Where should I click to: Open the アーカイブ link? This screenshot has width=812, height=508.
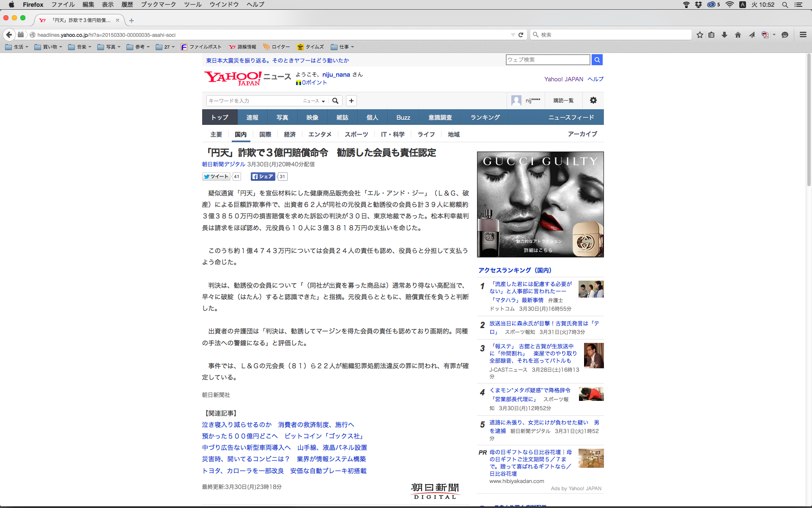pyautogui.click(x=582, y=134)
